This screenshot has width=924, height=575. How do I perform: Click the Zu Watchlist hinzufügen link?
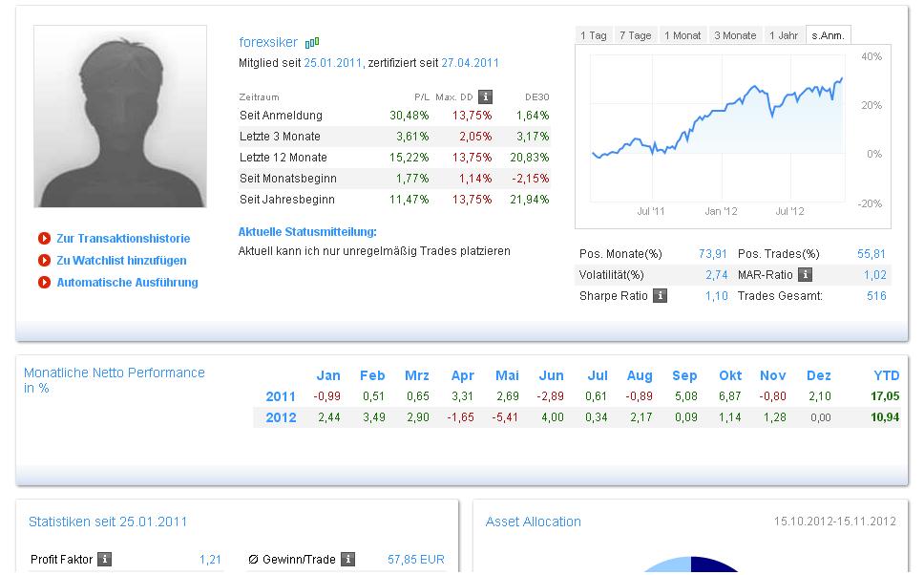pyautogui.click(x=121, y=261)
